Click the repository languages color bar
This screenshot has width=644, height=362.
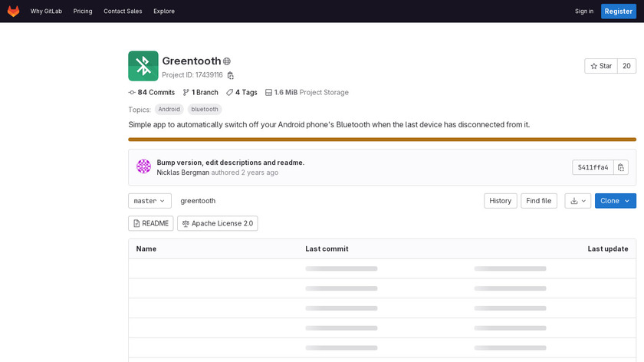(382, 140)
